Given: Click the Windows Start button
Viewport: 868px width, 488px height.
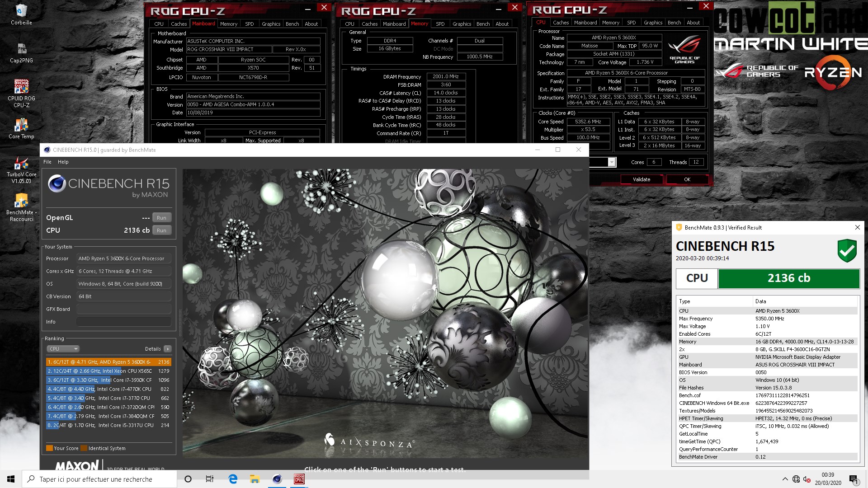Looking at the screenshot, I should point(11,479).
